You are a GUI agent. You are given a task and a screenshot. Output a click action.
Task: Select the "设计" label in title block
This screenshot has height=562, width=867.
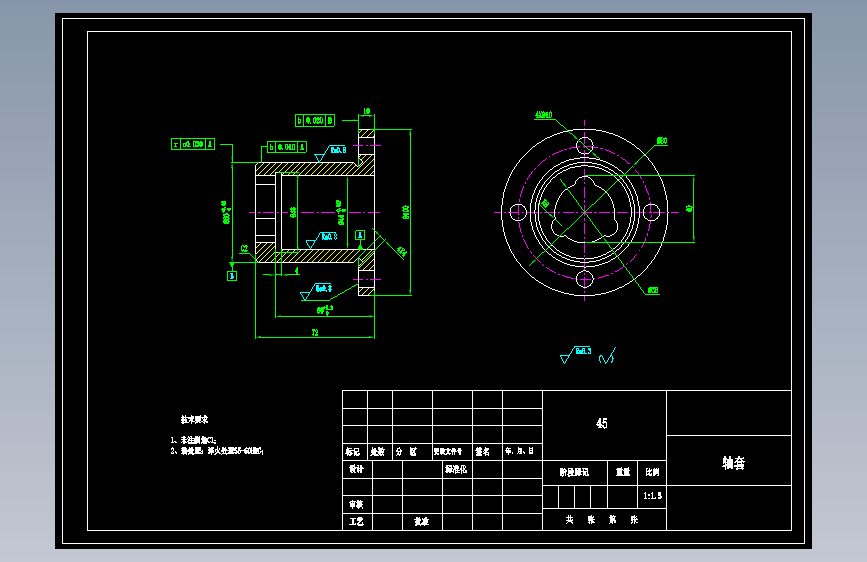[x=357, y=469]
